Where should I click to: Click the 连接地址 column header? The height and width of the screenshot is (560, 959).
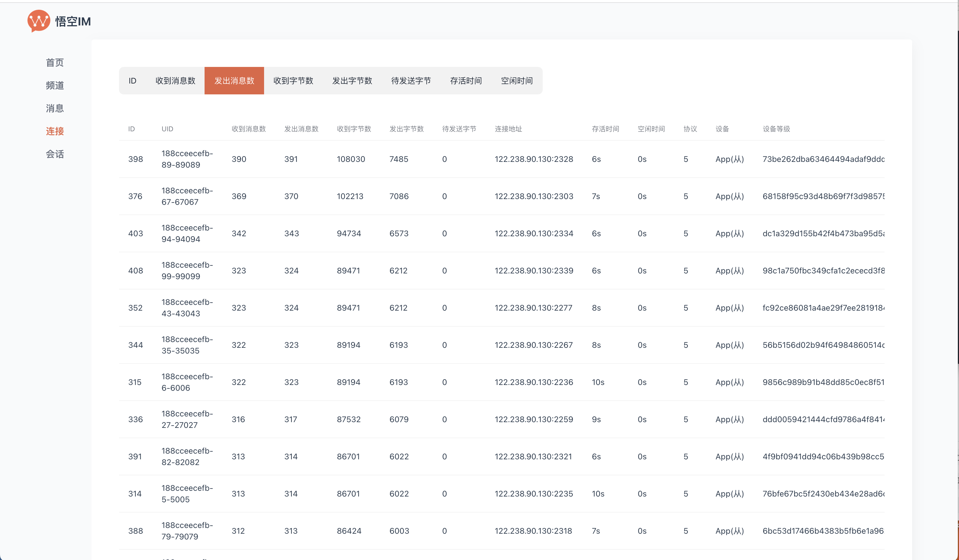[508, 129]
